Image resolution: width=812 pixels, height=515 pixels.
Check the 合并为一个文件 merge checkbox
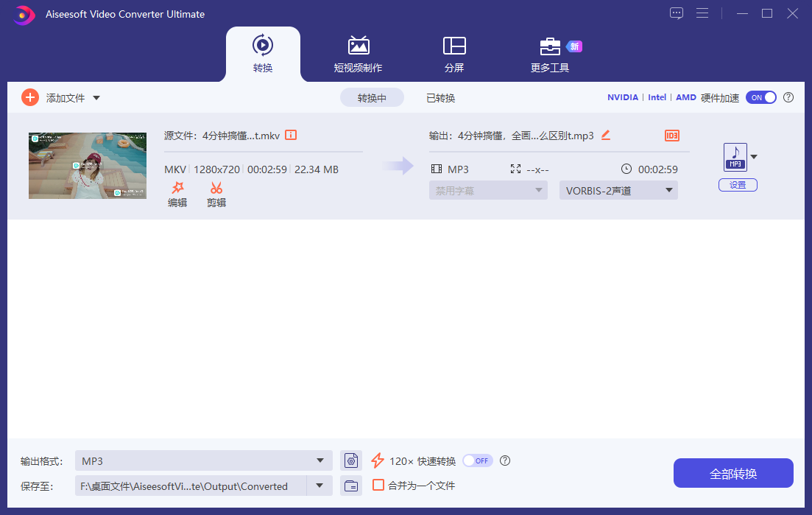pyautogui.click(x=378, y=486)
